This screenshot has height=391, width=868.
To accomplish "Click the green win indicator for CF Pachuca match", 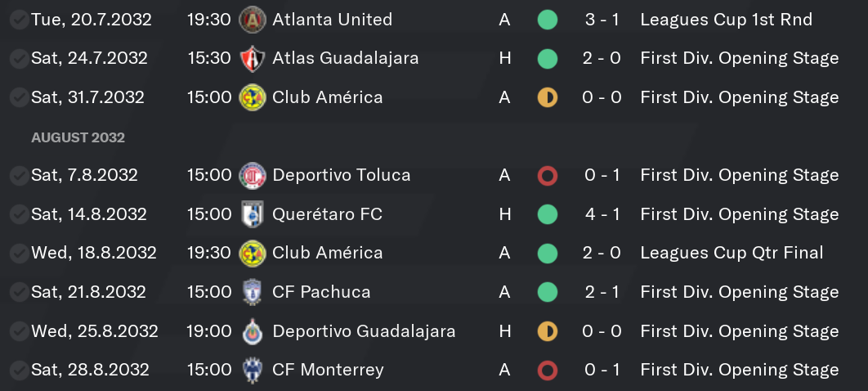I will point(548,292).
